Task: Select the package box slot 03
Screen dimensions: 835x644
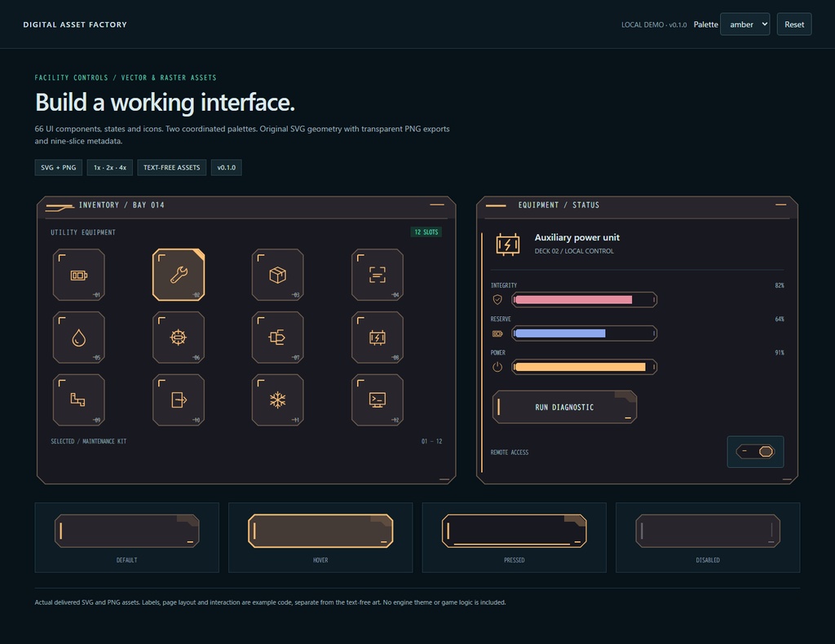Action: point(278,275)
